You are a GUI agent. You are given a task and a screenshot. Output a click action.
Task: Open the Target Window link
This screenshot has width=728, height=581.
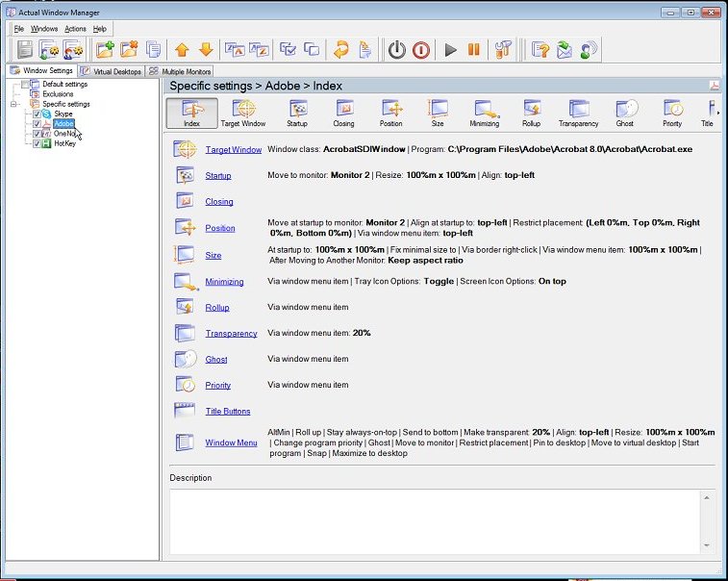[233, 150]
